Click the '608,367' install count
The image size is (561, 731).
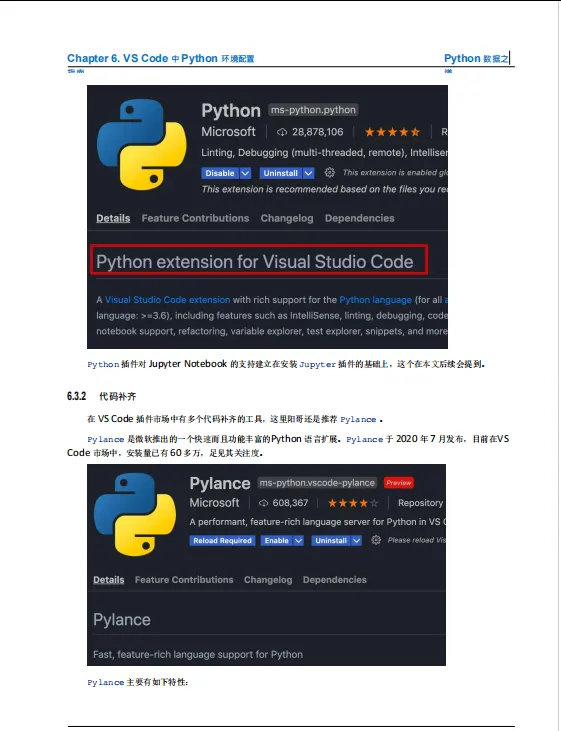coord(290,503)
